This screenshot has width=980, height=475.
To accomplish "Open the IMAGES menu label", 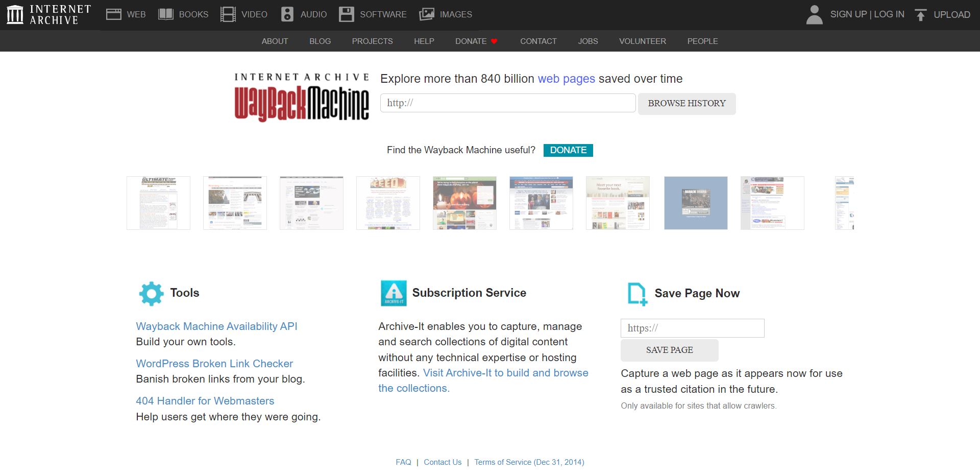I will [x=456, y=14].
